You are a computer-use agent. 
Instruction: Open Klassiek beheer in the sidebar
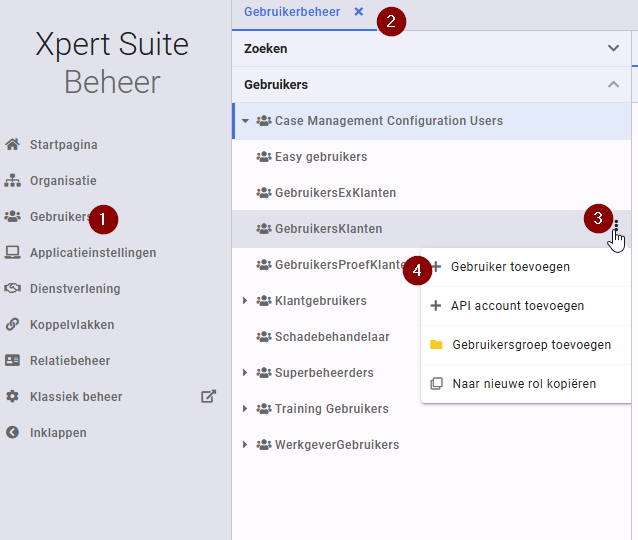[x=76, y=396]
